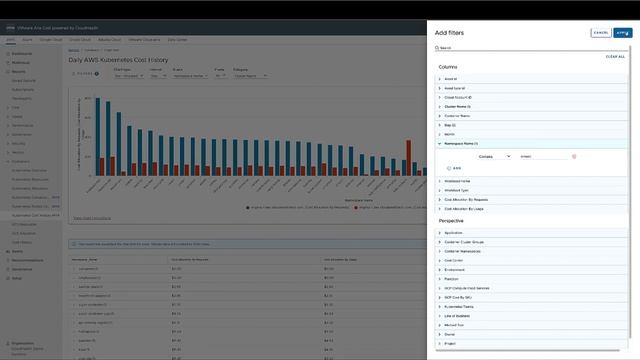This screenshot has height=360, width=640.
Task: Click the filter count badge next to Filters
Action: click(x=97, y=74)
